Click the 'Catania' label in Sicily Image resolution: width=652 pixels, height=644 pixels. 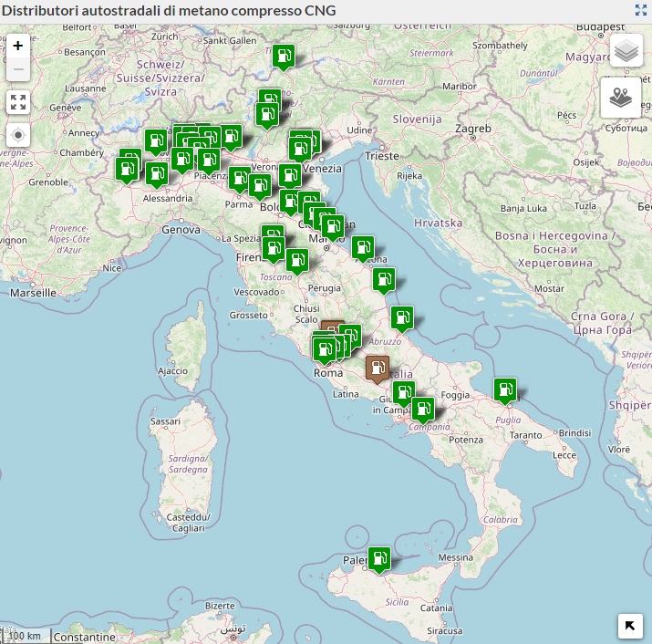click(436, 608)
